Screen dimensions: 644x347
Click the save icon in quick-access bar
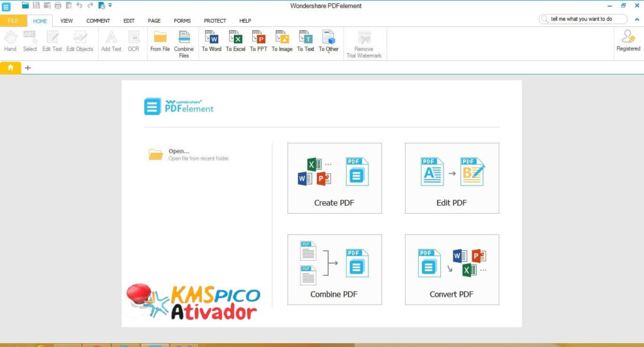click(36, 5)
